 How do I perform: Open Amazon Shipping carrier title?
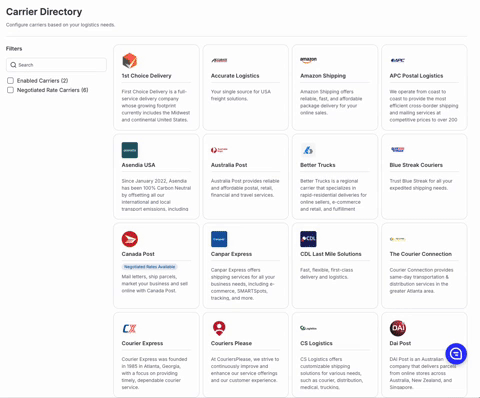[x=323, y=76]
